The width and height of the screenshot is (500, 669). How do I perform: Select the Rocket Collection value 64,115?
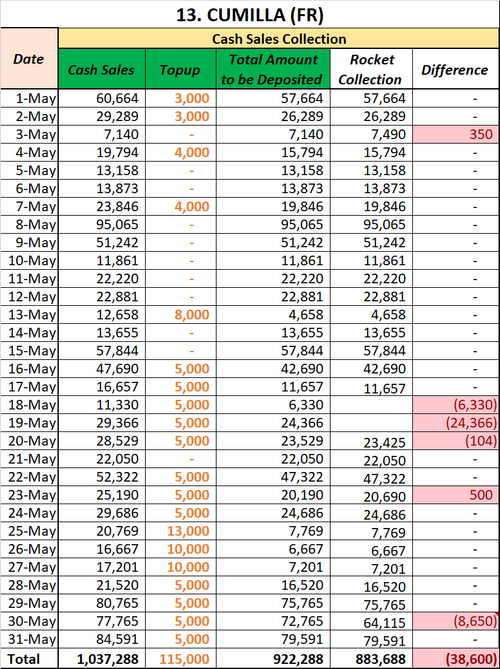[384, 623]
